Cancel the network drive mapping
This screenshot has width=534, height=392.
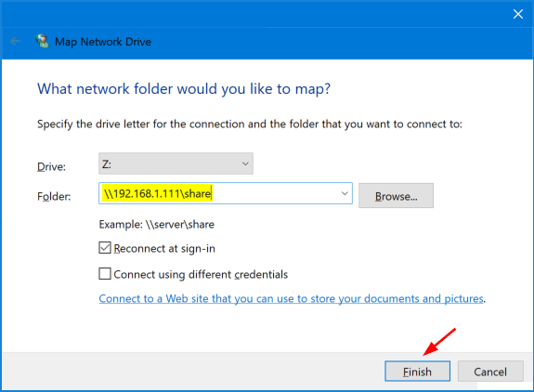click(x=490, y=372)
